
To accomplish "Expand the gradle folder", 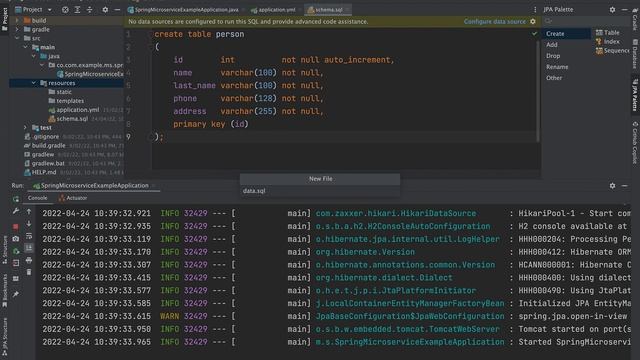I will [x=17, y=29].
